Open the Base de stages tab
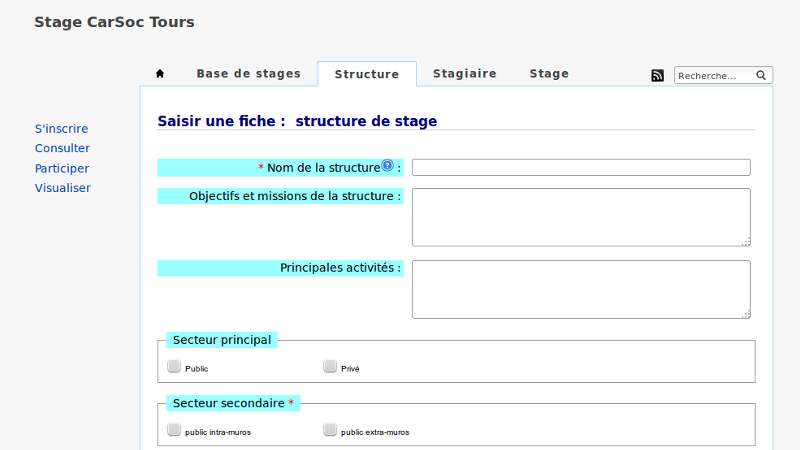The image size is (800, 450). (248, 74)
